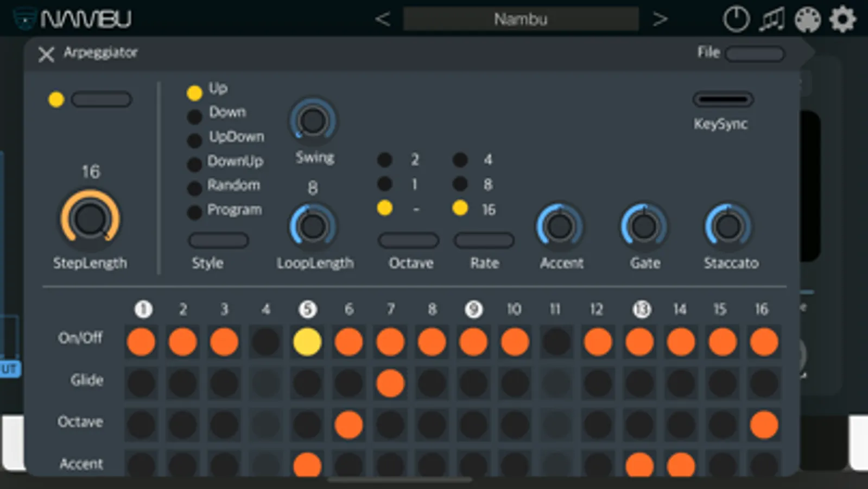Viewport: 868px width, 489px height.
Task: Select the Down arpeggio style
Action: point(194,116)
